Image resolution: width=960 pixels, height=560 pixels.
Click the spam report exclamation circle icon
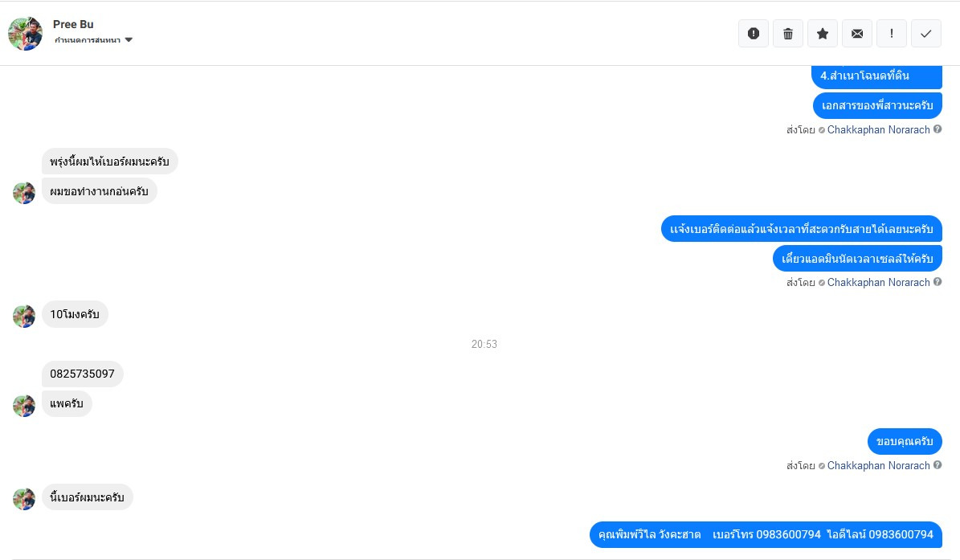pos(754,34)
